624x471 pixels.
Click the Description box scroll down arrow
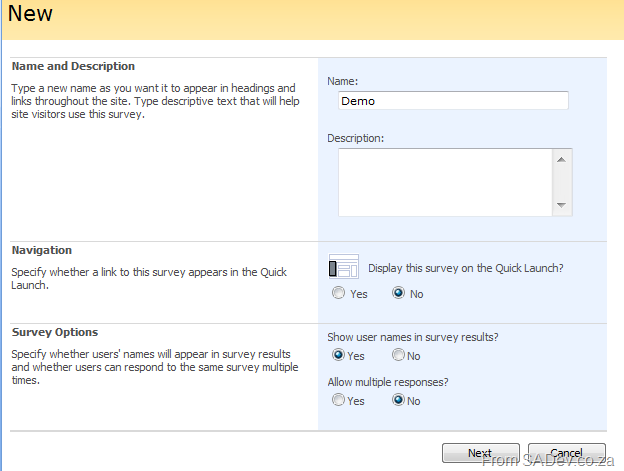point(561,206)
